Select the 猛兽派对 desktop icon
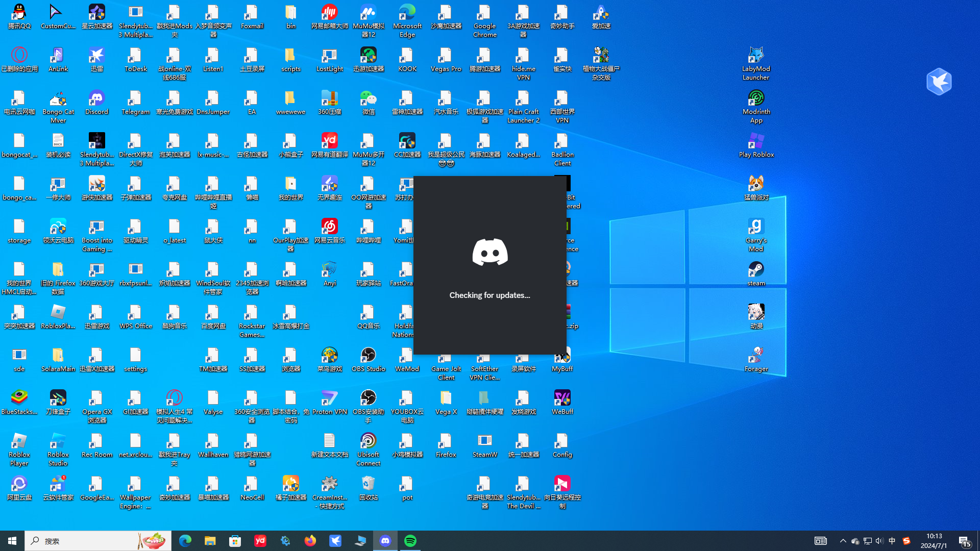980x551 pixels. click(756, 188)
